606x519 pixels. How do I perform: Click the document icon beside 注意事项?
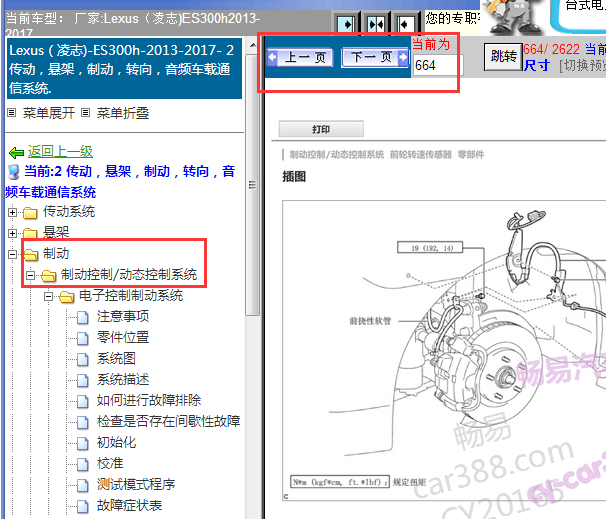pyautogui.click(x=82, y=317)
